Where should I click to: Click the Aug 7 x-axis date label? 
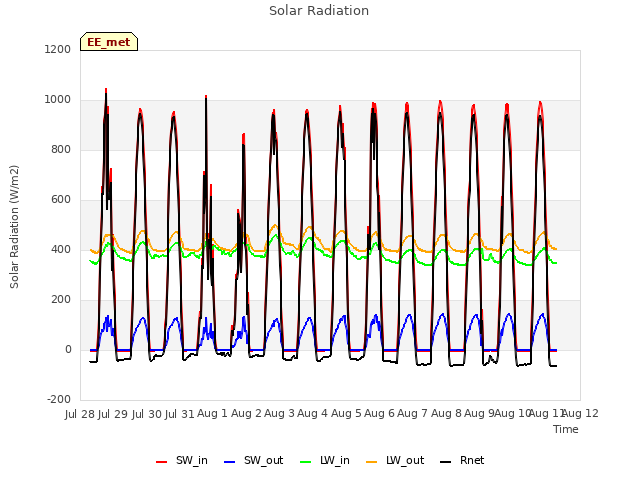point(412,414)
